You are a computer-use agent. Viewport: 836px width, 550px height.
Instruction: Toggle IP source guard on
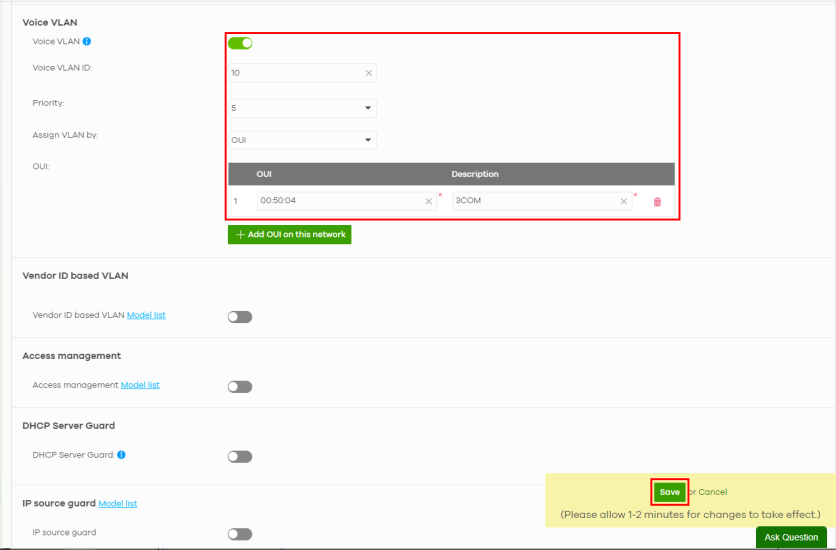[x=240, y=534]
